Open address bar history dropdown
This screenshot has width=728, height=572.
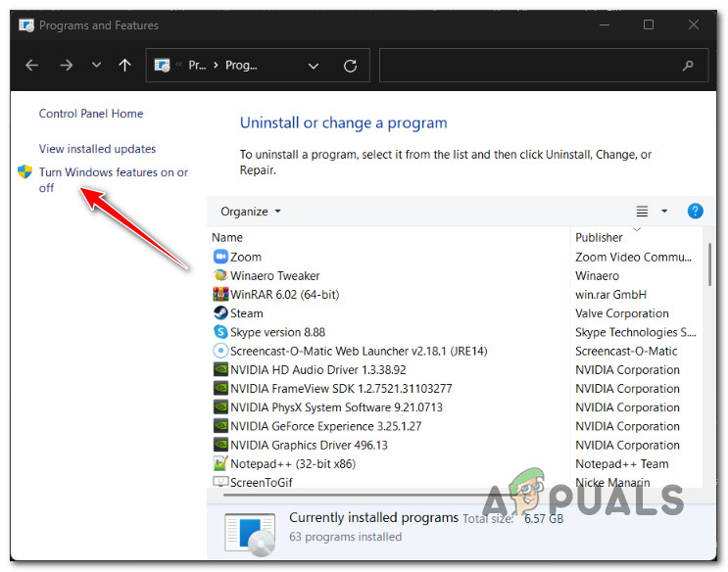[x=314, y=66]
